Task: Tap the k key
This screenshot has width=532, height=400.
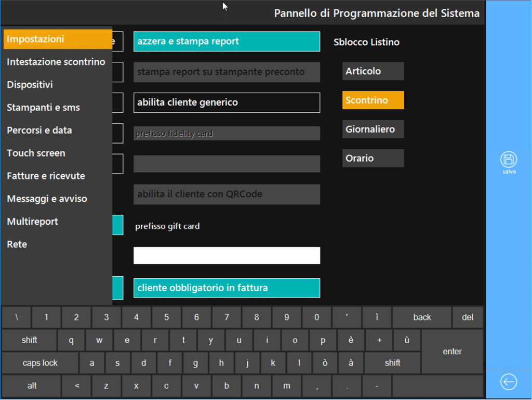Action: pyautogui.click(x=273, y=363)
